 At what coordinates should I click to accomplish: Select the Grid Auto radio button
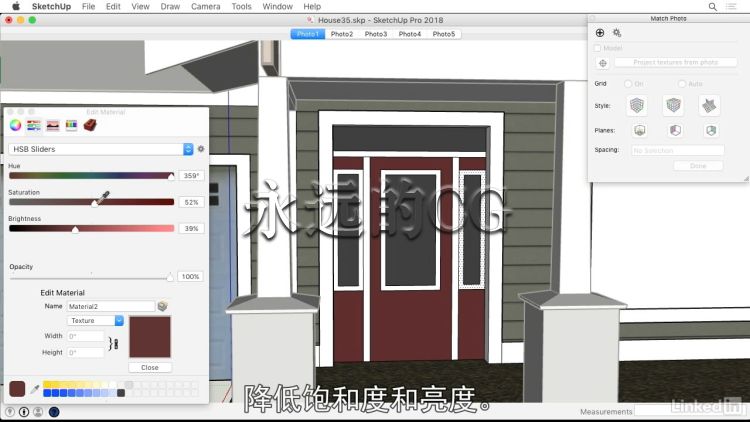click(x=682, y=84)
